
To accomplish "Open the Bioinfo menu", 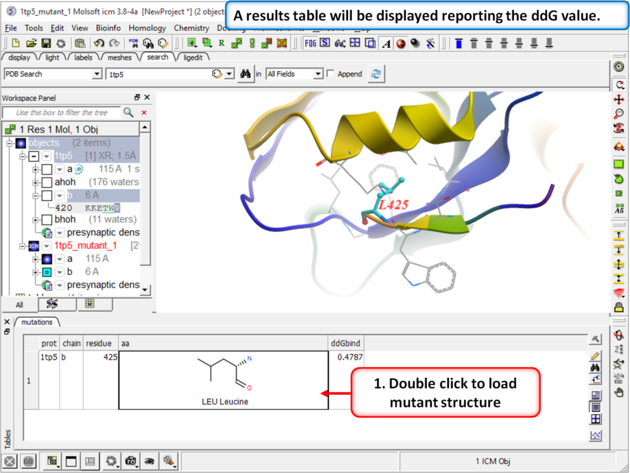I will coord(109,28).
